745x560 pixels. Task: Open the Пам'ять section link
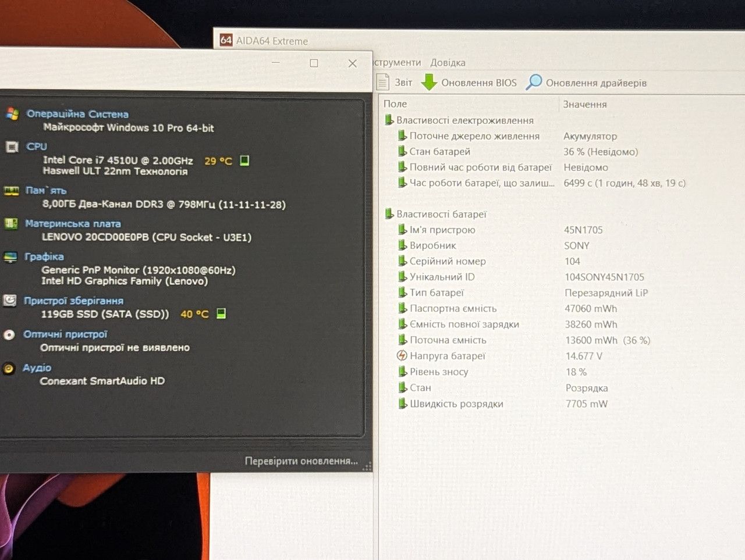click(46, 191)
